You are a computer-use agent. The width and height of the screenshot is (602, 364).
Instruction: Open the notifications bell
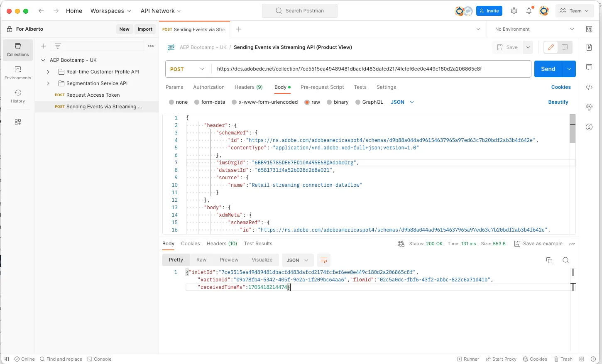529,11
